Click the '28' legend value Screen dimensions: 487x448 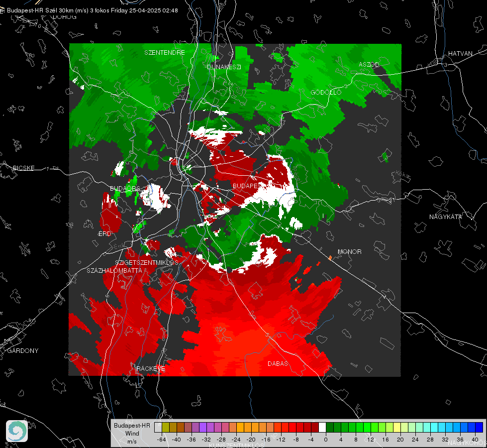[430, 440]
